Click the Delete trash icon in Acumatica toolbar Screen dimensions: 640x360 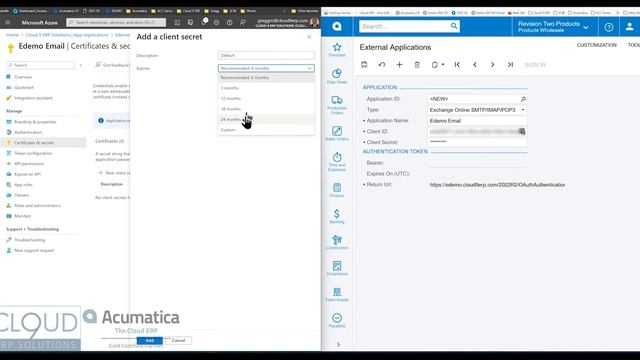tap(417, 64)
